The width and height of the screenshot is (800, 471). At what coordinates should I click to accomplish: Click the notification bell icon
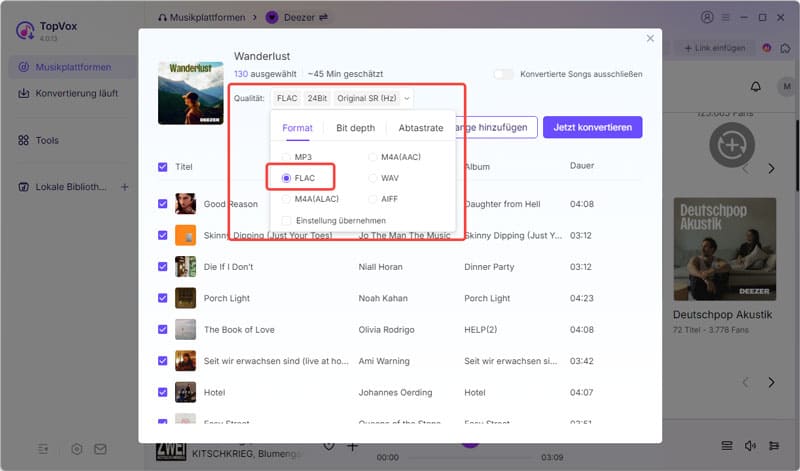coord(756,86)
